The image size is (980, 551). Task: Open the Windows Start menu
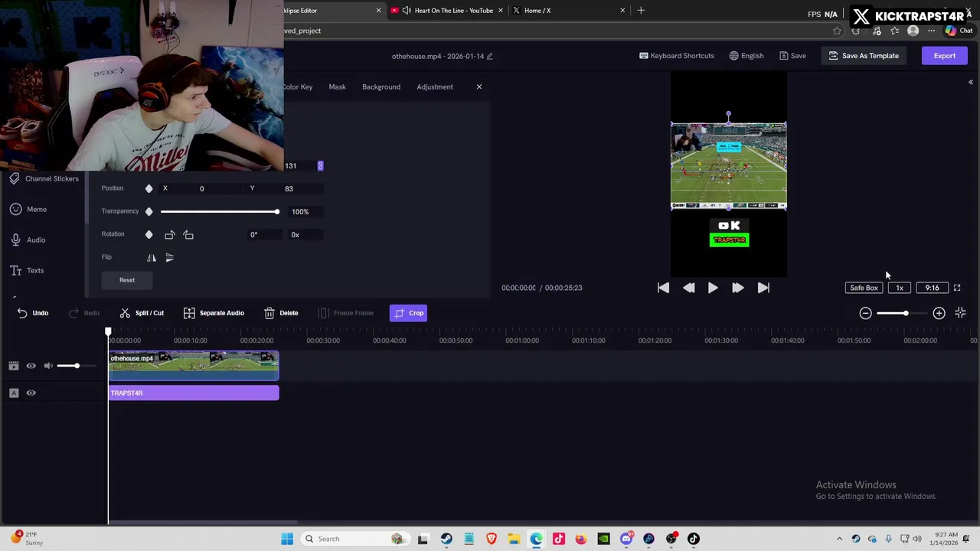287,539
